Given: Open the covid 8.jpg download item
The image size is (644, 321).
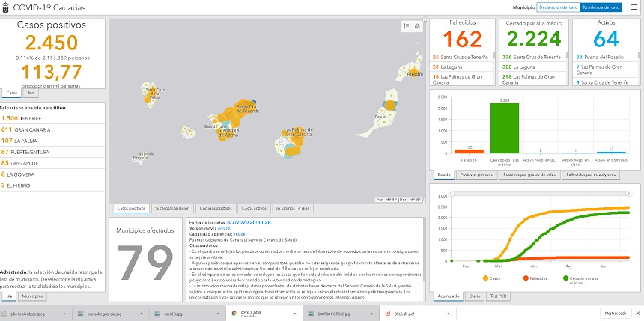Looking at the screenshot, I should pyautogui.click(x=176, y=314).
